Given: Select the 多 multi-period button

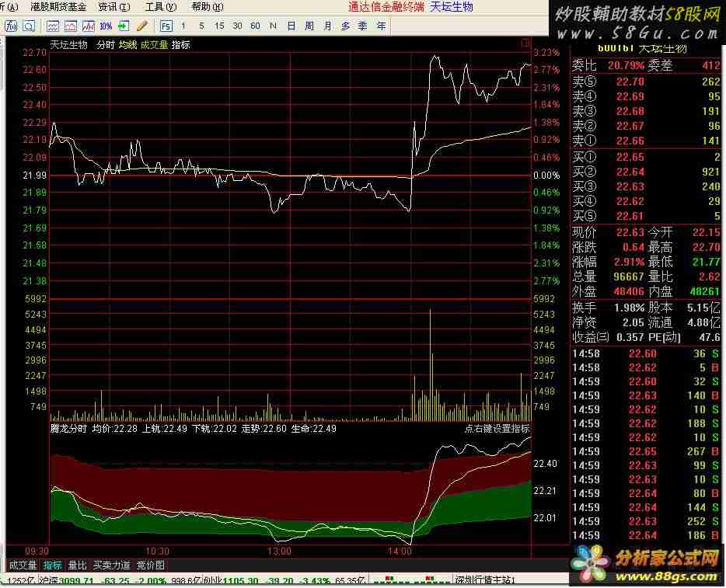Looking at the screenshot, I should [345, 26].
